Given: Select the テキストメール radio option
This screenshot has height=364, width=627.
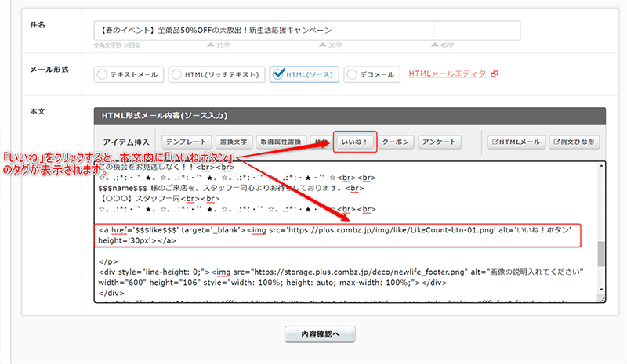Looking at the screenshot, I should (x=129, y=74).
